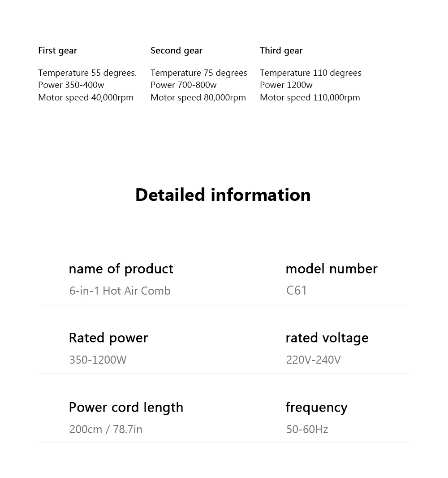Click 'Power 700-800w' text
448x478 pixels.
(183, 85)
